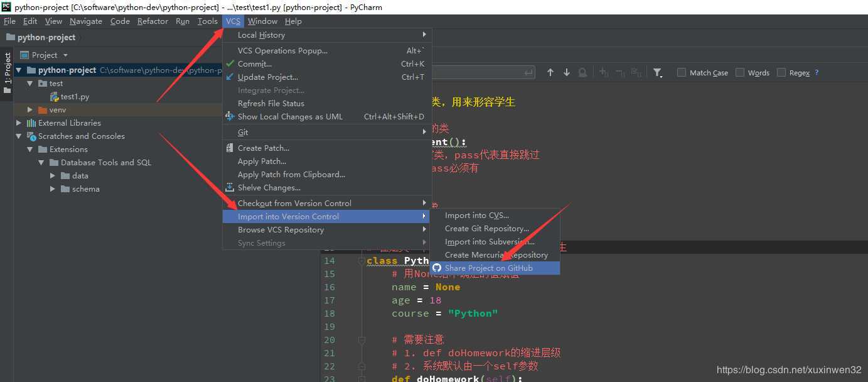This screenshot has width=868, height=382.
Task: Click the Scratches and Consoles icon
Action: (x=31, y=136)
